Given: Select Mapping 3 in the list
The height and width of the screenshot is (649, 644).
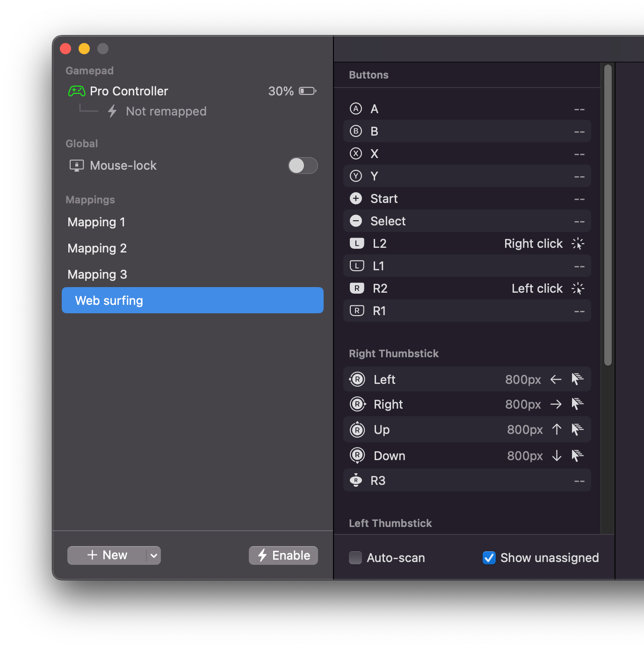Looking at the screenshot, I should coord(193,274).
